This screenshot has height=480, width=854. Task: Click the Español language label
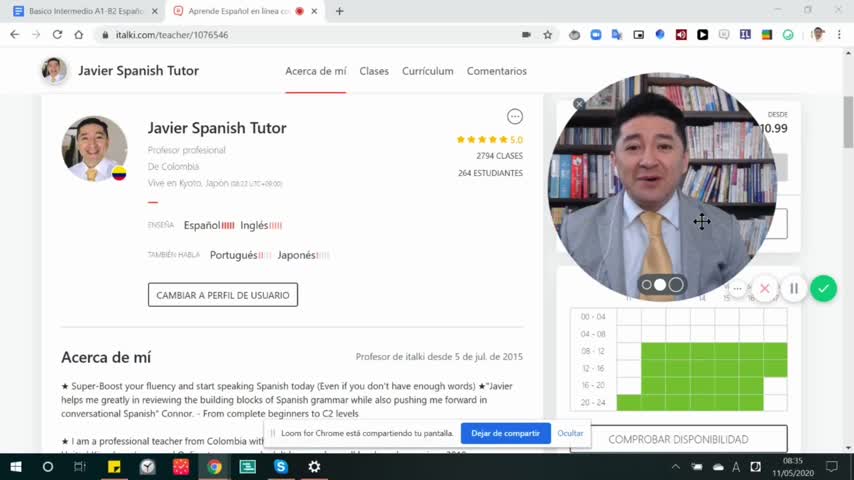(x=202, y=225)
